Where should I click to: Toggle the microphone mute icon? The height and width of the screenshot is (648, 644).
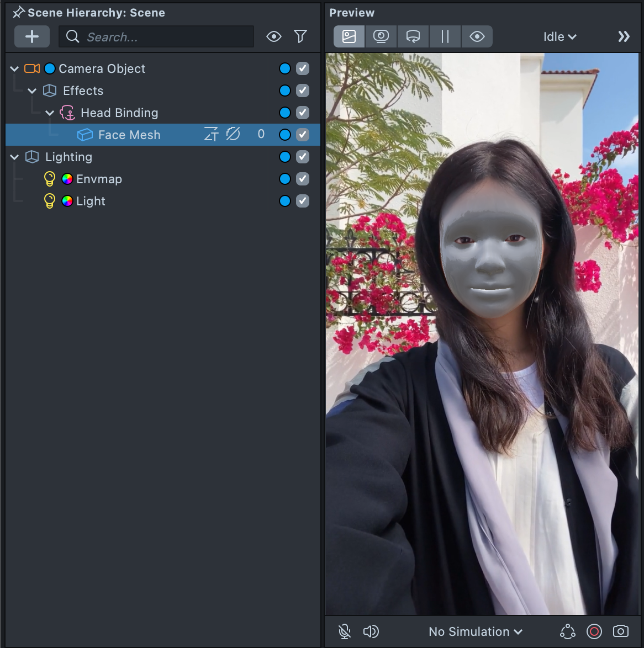(x=345, y=631)
